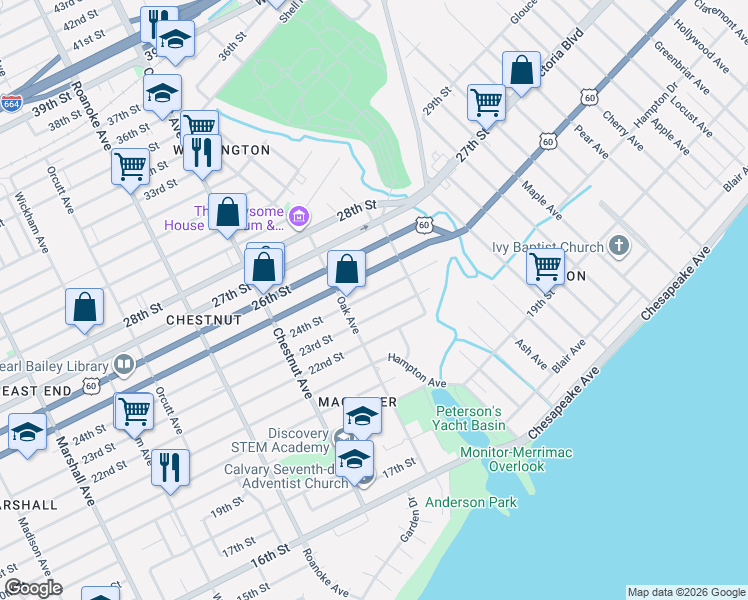Screen dimensions: 748x600
Task: Select the US 60 shield near Victoria Blvd
Action: coord(590,98)
